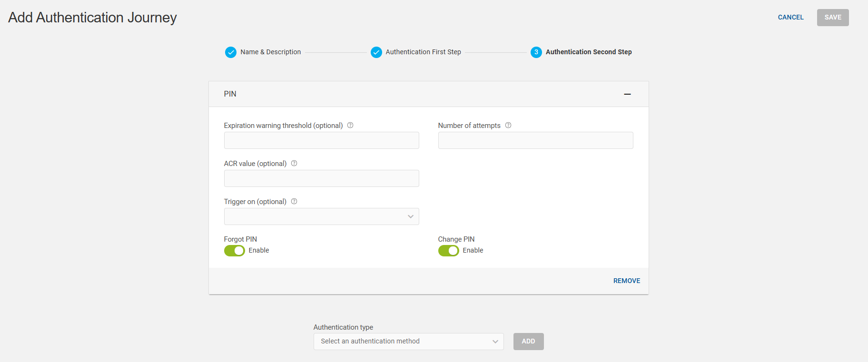Turn off the Change PIN toggle
868x362 pixels.
pyautogui.click(x=449, y=251)
